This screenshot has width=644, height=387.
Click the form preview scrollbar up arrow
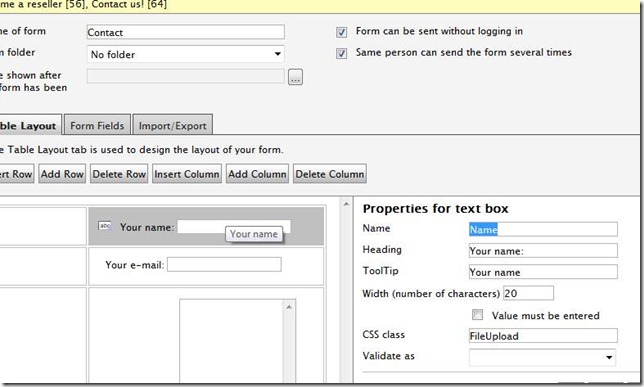tap(346, 204)
